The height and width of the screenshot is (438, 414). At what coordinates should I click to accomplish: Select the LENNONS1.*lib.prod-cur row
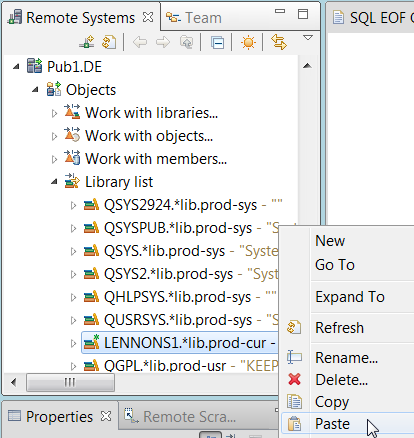pyautogui.click(x=180, y=343)
